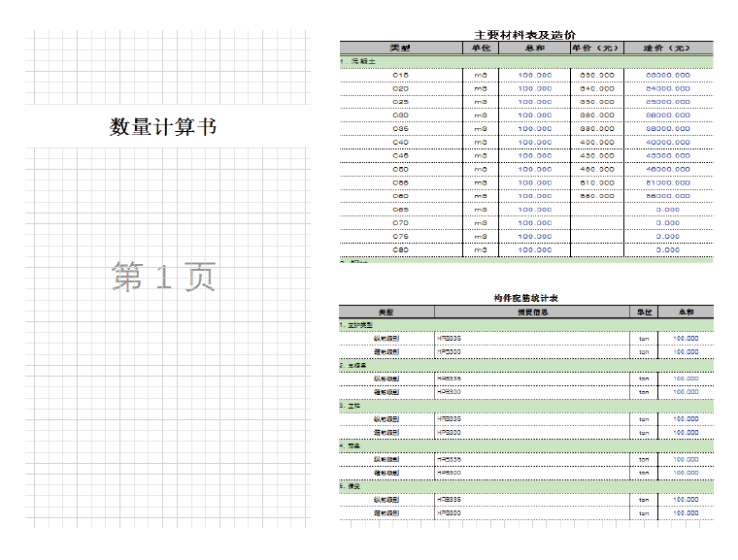Click the m3 unit cell in the C80 row
This screenshot has width=738, height=560.
[x=481, y=250]
